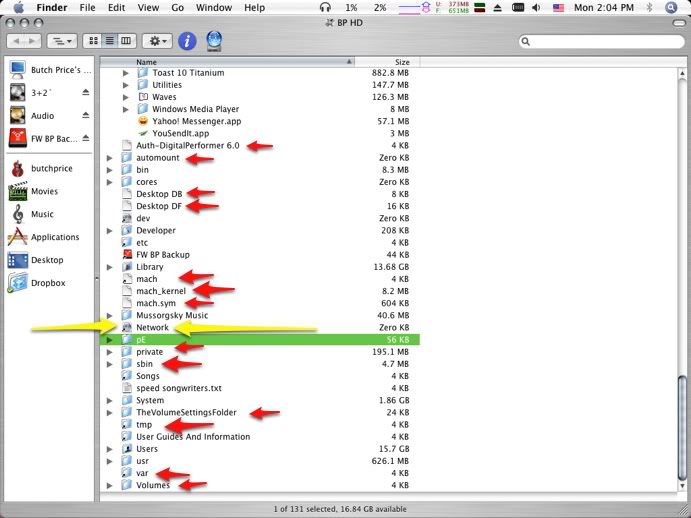This screenshot has width=691, height=518.
Task: Expand the Toast 10 Titanium folder
Action: 126,73
